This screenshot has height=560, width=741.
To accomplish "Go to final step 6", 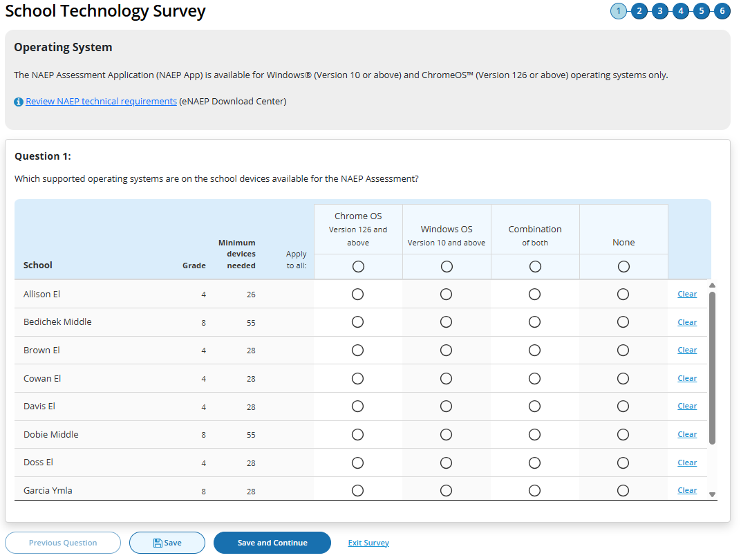I will (x=722, y=11).
